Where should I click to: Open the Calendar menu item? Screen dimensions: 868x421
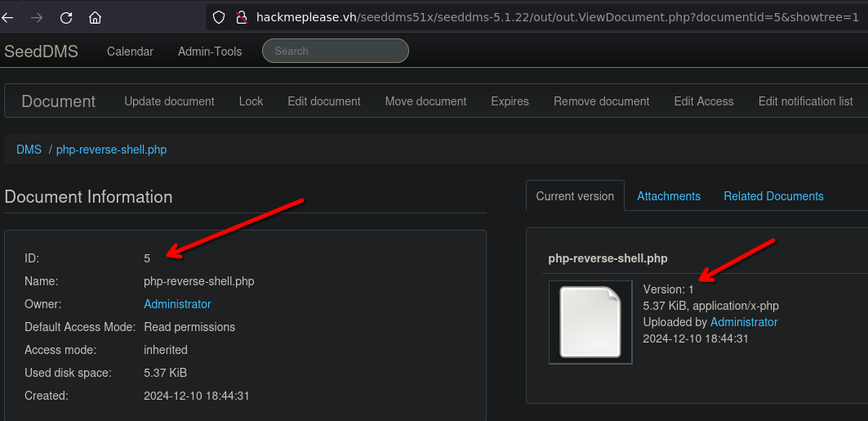click(130, 52)
